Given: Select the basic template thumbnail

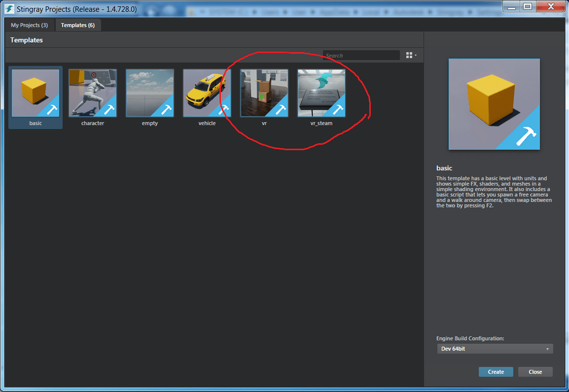Looking at the screenshot, I should 35,93.
